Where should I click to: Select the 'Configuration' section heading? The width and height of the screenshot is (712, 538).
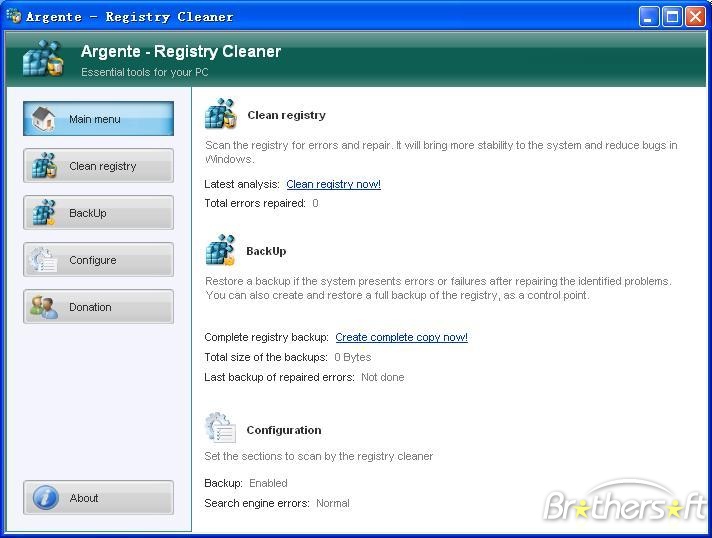[284, 430]
